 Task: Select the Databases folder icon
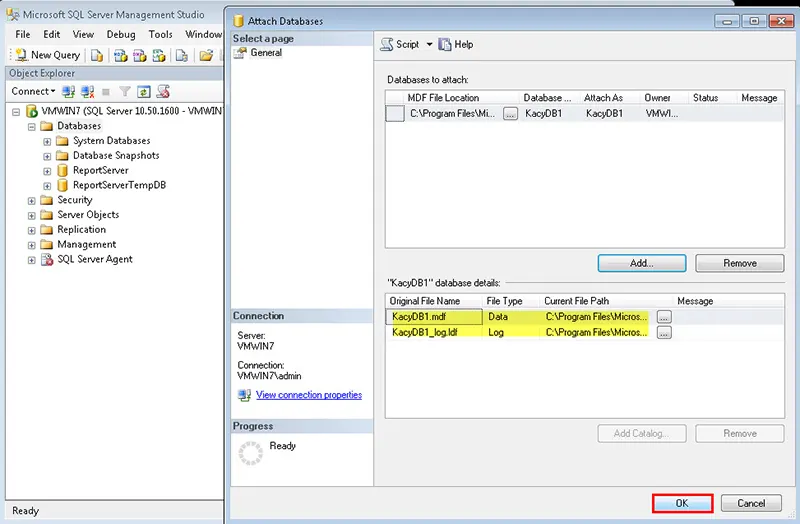point(46,126)
